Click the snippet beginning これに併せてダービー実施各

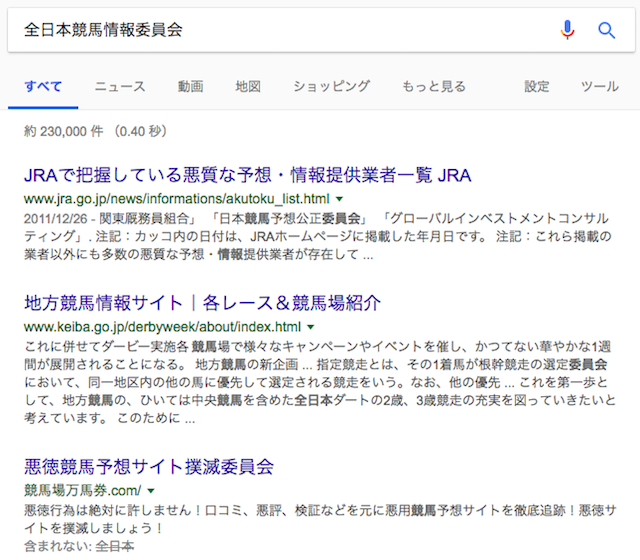click(x=320, y=382)
